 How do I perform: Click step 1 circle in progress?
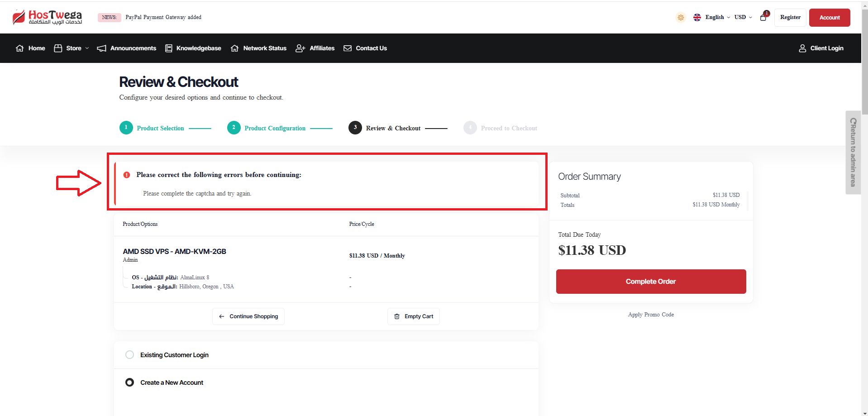[x=126, y=128]
